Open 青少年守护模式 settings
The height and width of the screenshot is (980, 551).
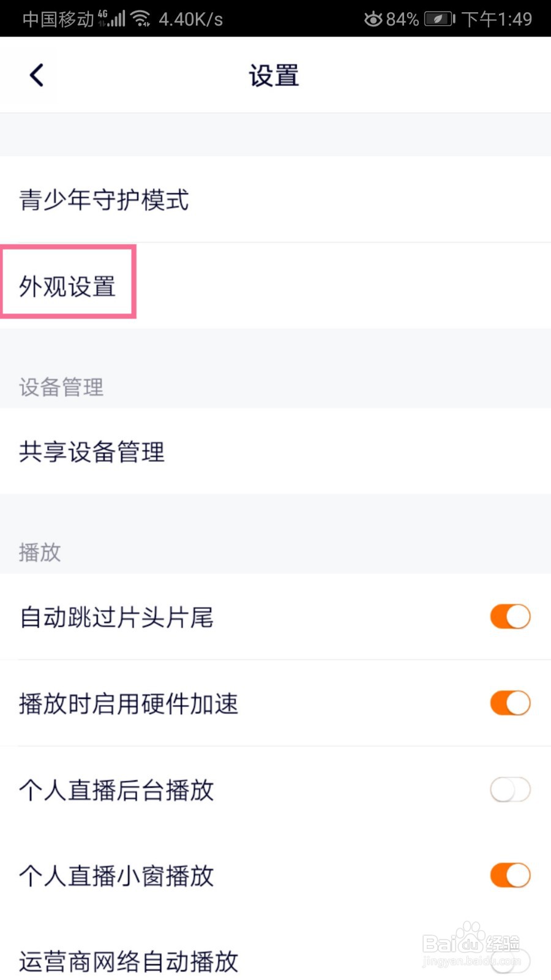104,200
